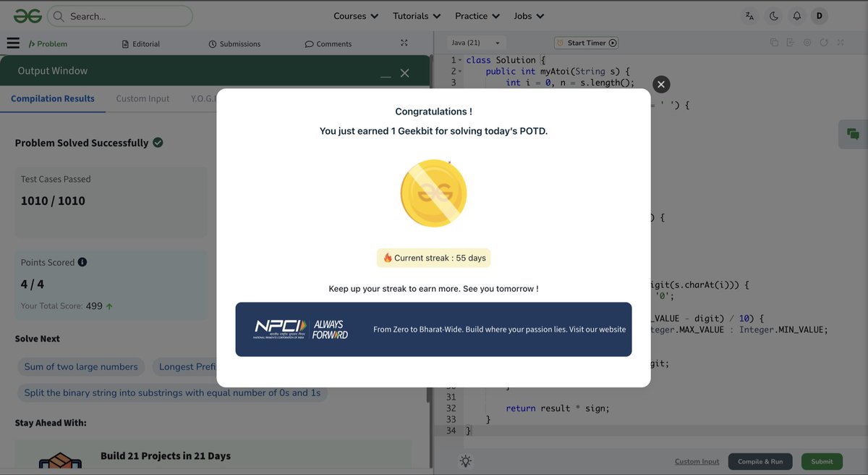Screen dimensions: 868x475
Task: Open the Custom Input link below the editor
Action: [x=697, y=461]
